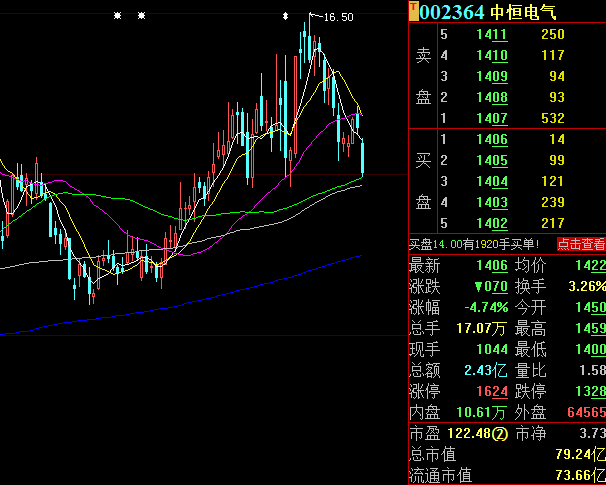This screenshot has height=485, width=606.
Task: Click the 16.50 high price label on chart
Action: (339, 17)
